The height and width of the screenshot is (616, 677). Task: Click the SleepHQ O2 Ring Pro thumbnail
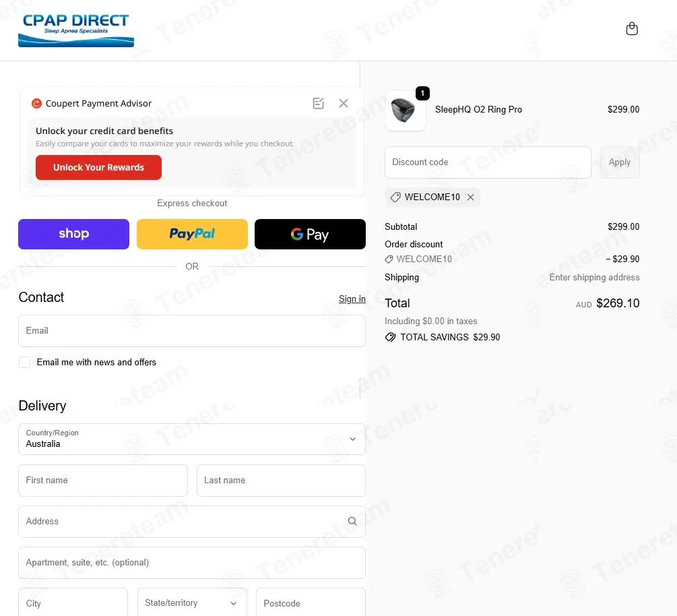point(406,111)
